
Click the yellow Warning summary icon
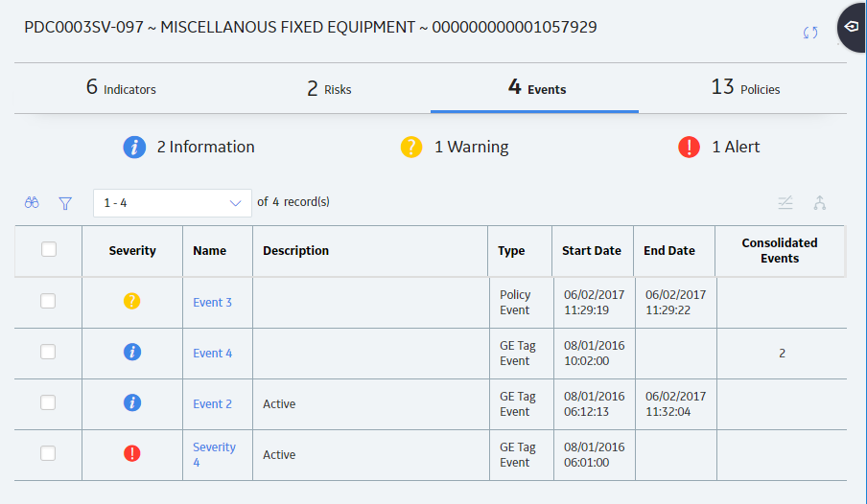click(x=411, y=147)
